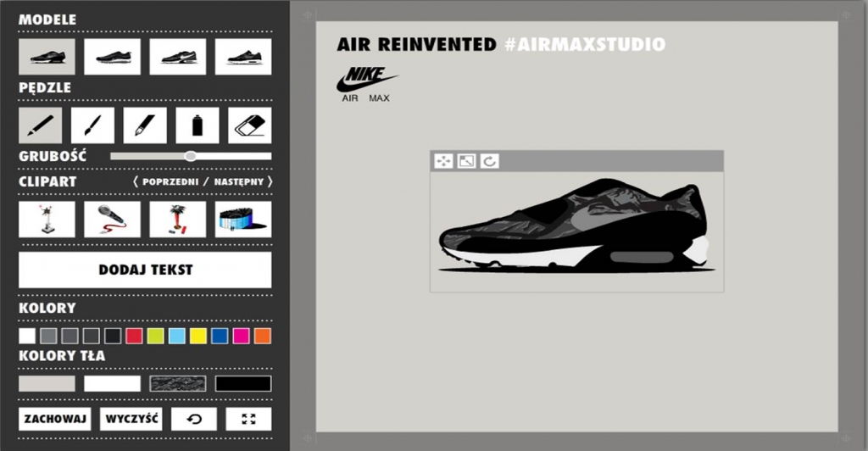Click the rotate icon above the shoe

(x=489, y=161)
